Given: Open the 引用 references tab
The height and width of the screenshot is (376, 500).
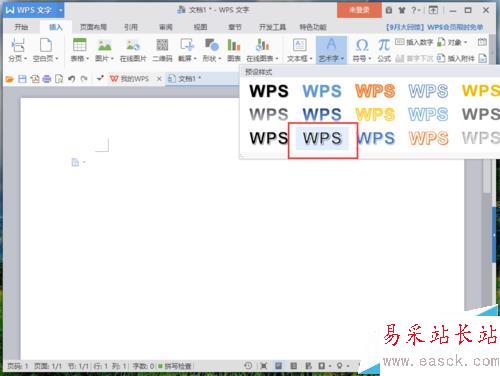Looking at the screenshot, I should click(x=131, y=27).
